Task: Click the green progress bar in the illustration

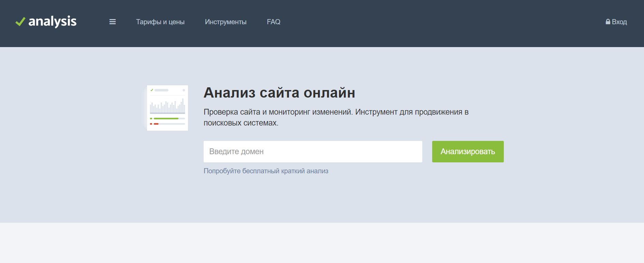Action: 166,118
